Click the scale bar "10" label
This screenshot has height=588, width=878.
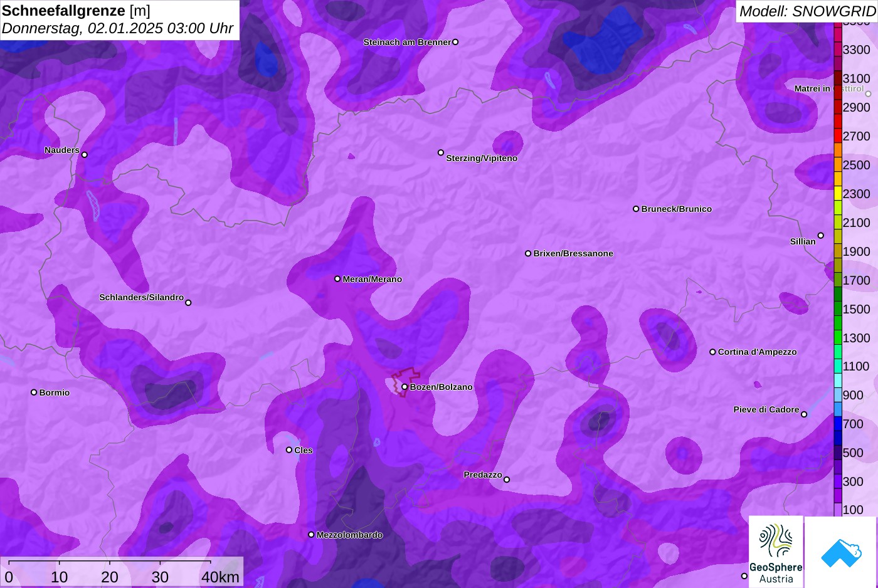tap(60, 577)
